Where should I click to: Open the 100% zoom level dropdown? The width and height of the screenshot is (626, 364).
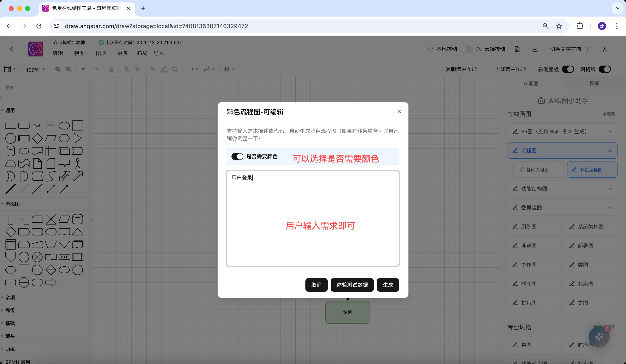35,70
